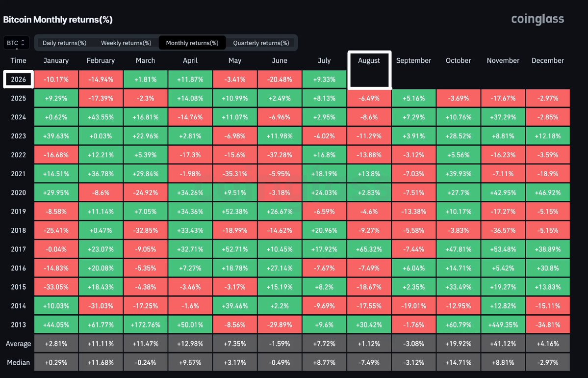The image size is (588, 378).
Task: Click the January column header
Action: [56, 60]
